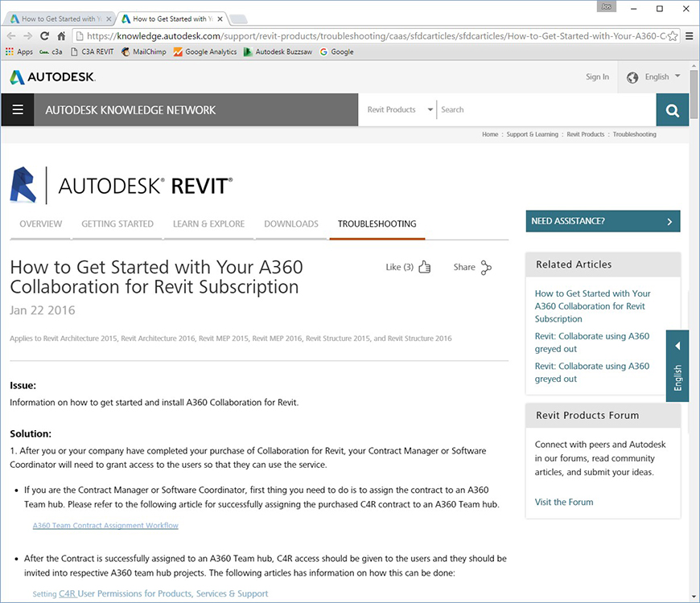The image size is (700, 603).
Task: Open Revit Products breadcrumb link
Action: 585,134
